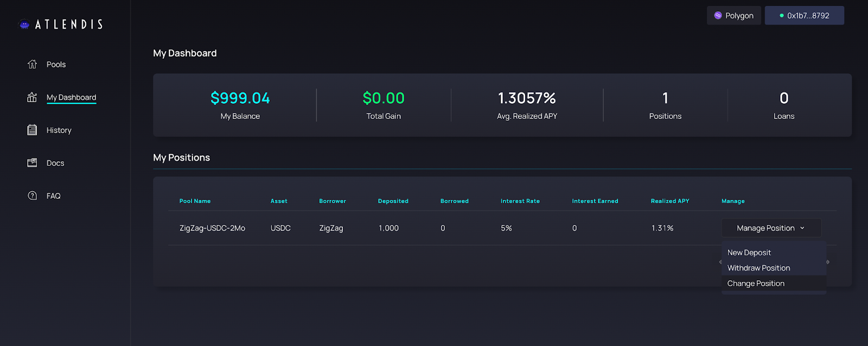Click the Interest Earned column header
868x346 pixels.
(595, 201)
